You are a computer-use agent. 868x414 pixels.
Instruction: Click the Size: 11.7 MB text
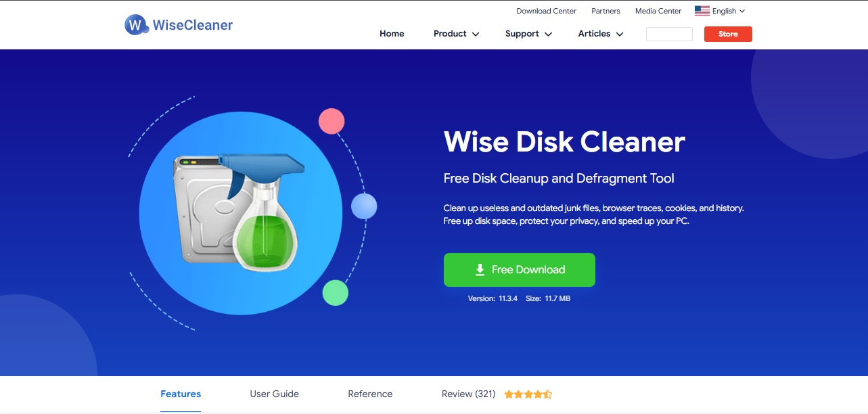(x=548, y=298)
